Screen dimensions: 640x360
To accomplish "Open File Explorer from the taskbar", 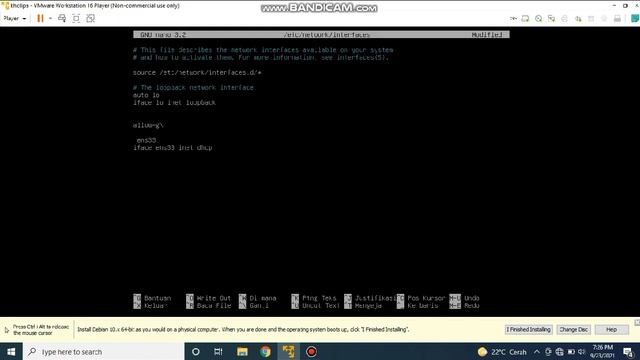I will tap(242, 351).
